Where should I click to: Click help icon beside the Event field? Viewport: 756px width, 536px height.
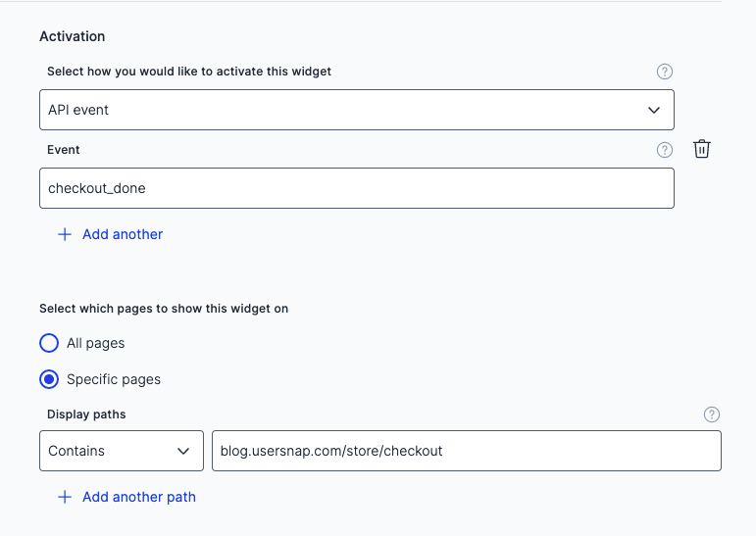665,150
